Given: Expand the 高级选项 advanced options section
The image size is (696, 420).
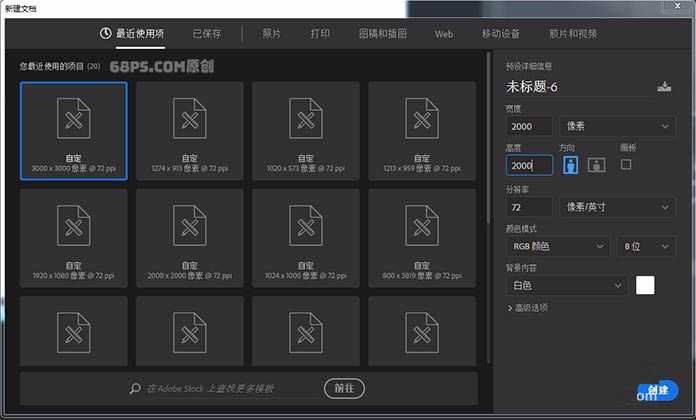Looking at the screenshot, I should point(527,308).
